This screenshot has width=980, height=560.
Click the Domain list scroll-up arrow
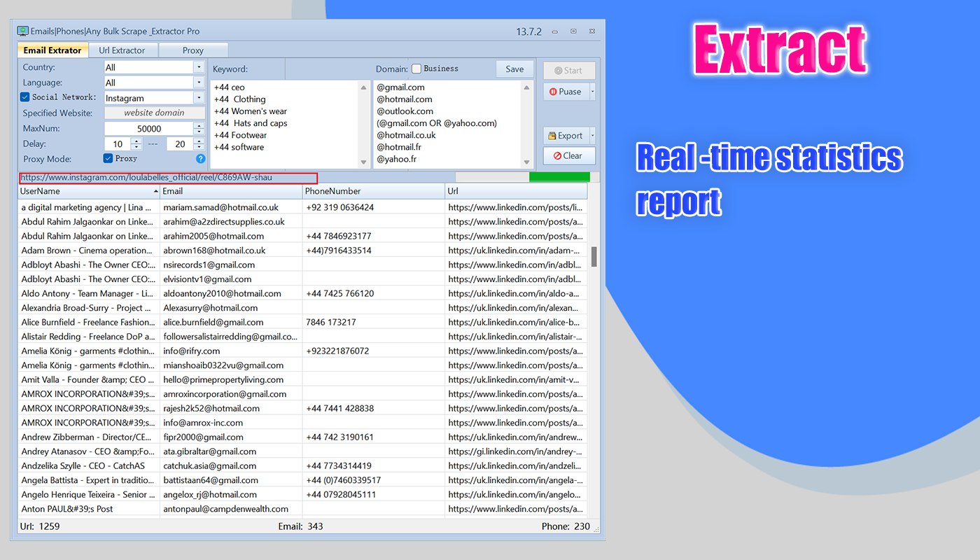point(527,87)
